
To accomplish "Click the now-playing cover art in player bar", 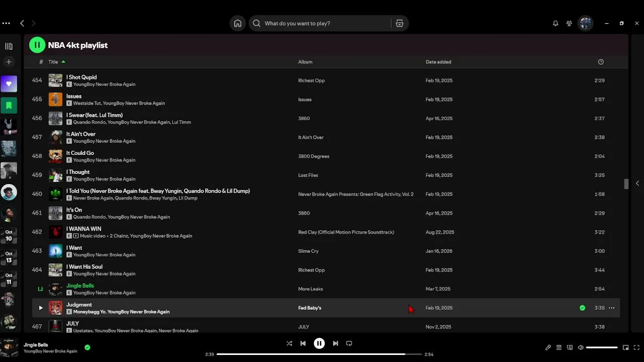I will pos(9,347).
